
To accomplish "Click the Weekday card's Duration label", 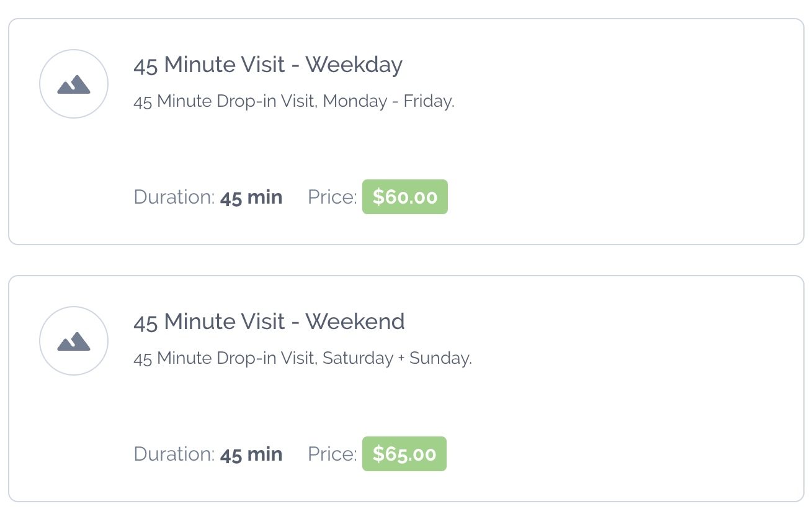I will 174,197.
